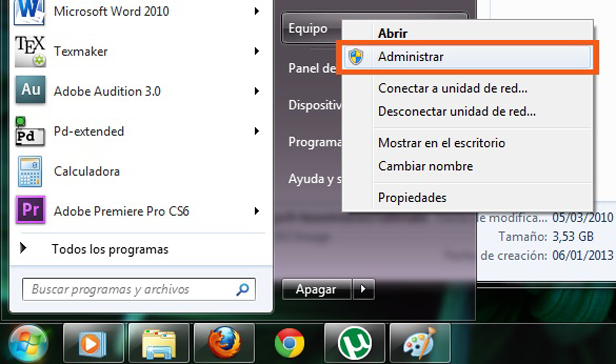This screenshot has width=616, height=364.
Task: Choose Abrir in the context menu
Action: pyautogui.click(x=393, y=33)
